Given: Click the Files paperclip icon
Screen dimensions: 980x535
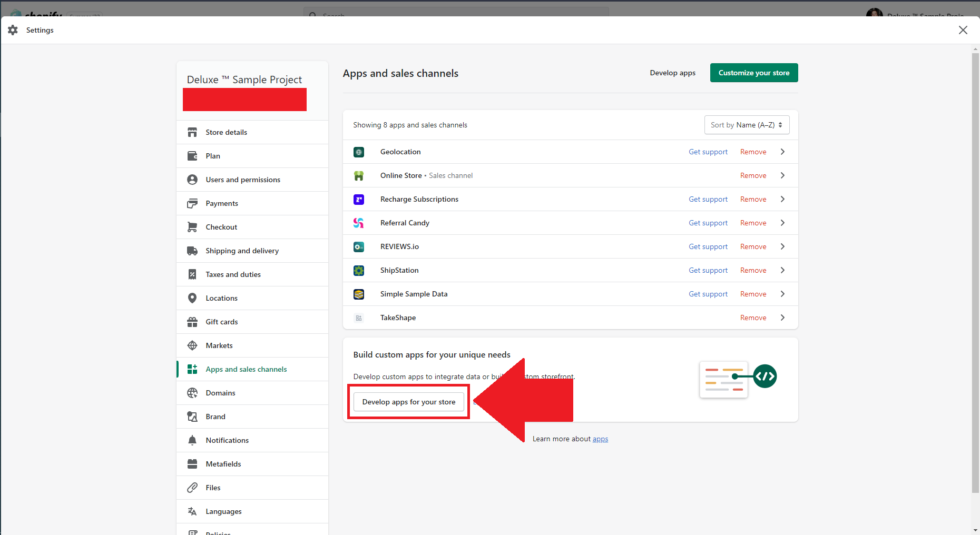Looking at the screenshot, I should pyautogui.click(x=192, y=488).
